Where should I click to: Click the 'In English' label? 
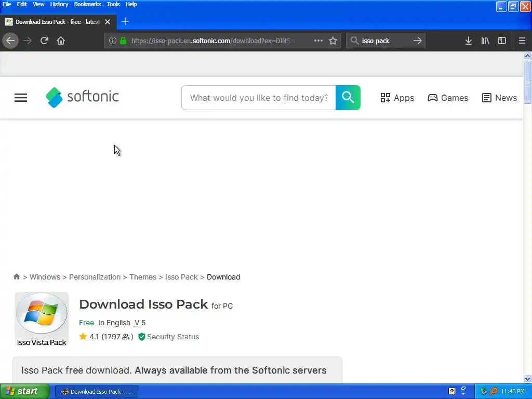pyautogui.click(x=114, y=323)
